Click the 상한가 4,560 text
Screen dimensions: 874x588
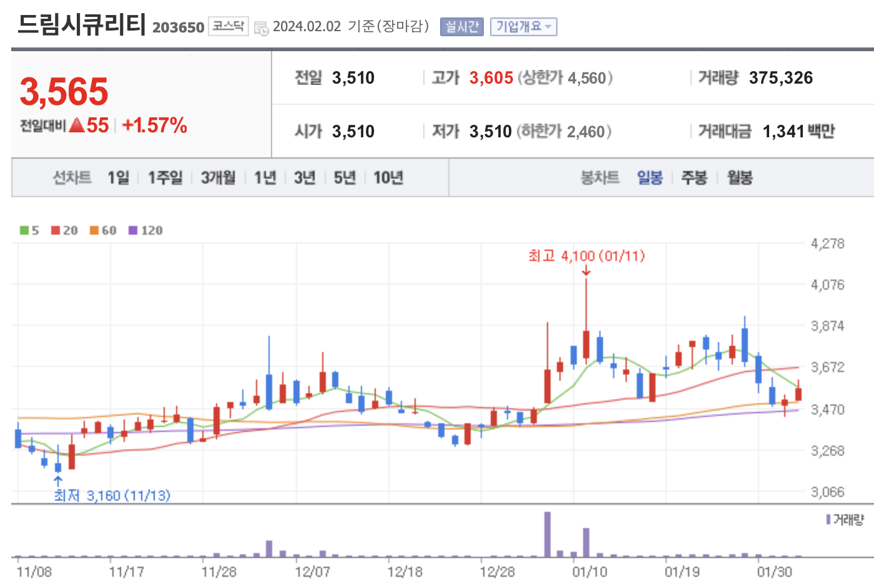[x=565, y=78]
